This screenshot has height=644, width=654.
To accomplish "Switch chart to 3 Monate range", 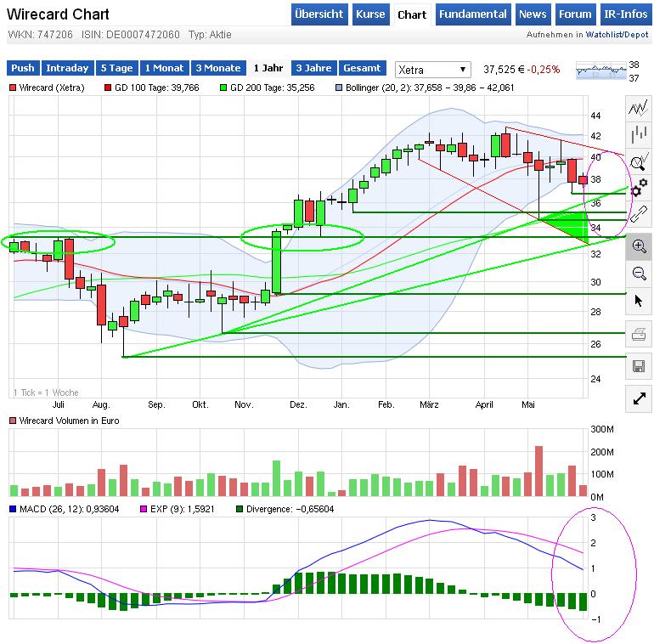I will [218, 68].
